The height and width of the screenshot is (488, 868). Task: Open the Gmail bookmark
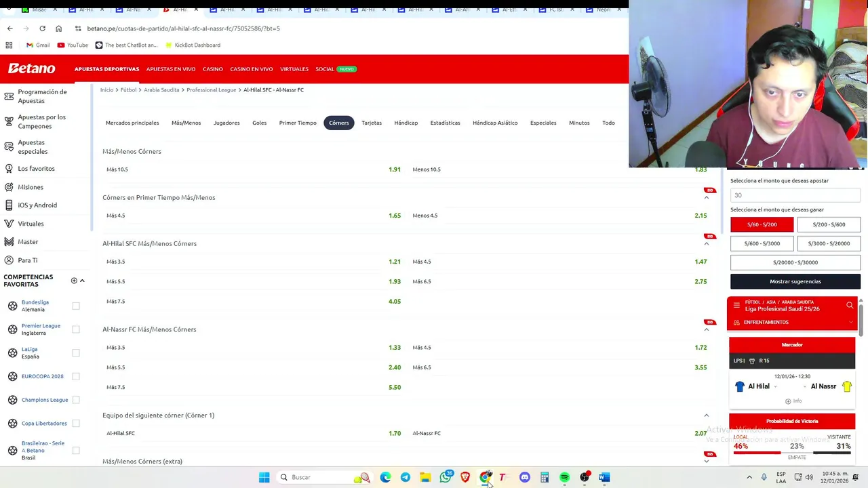click(x=38, y=45)
